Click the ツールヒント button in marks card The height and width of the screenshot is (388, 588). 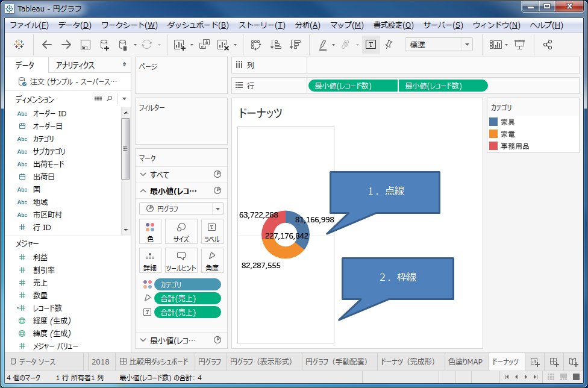(x=181, y=260)
